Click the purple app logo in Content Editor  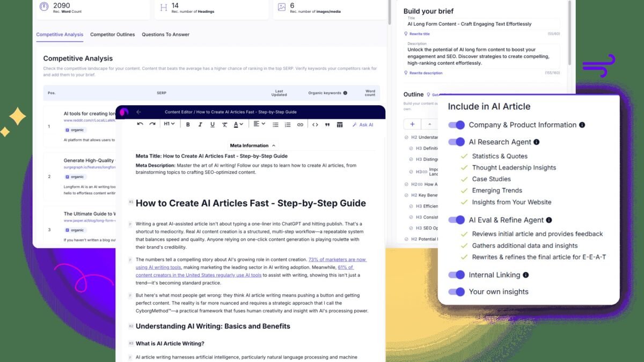coord(124,112)
